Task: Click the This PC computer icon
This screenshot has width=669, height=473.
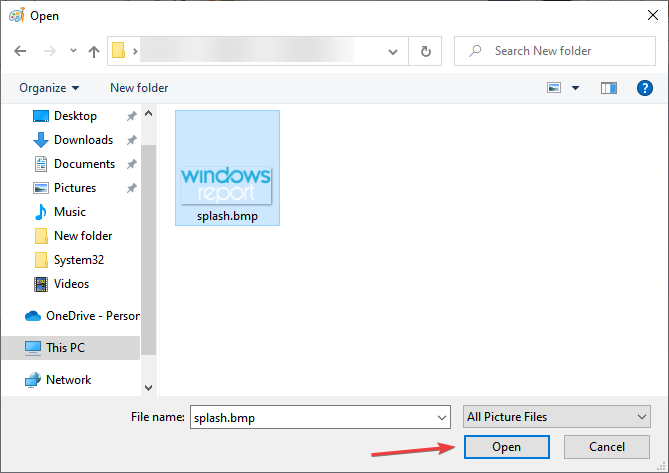Action: 33,348
